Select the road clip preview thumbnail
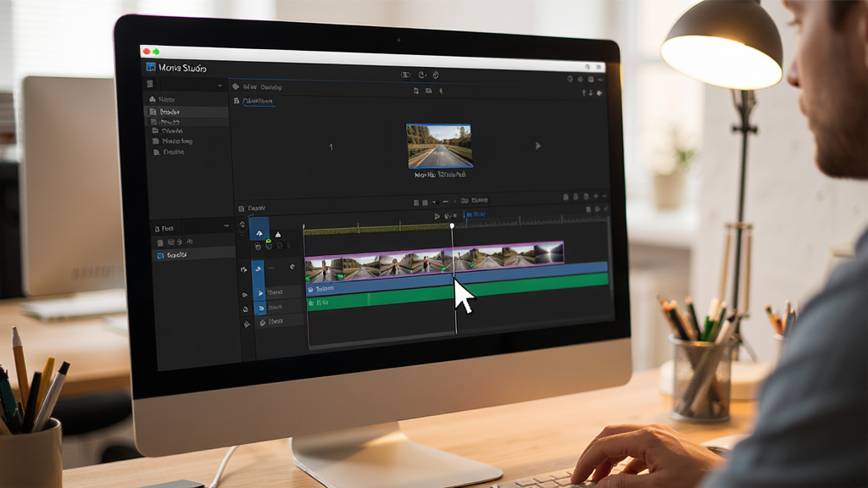 coord(439,146)
